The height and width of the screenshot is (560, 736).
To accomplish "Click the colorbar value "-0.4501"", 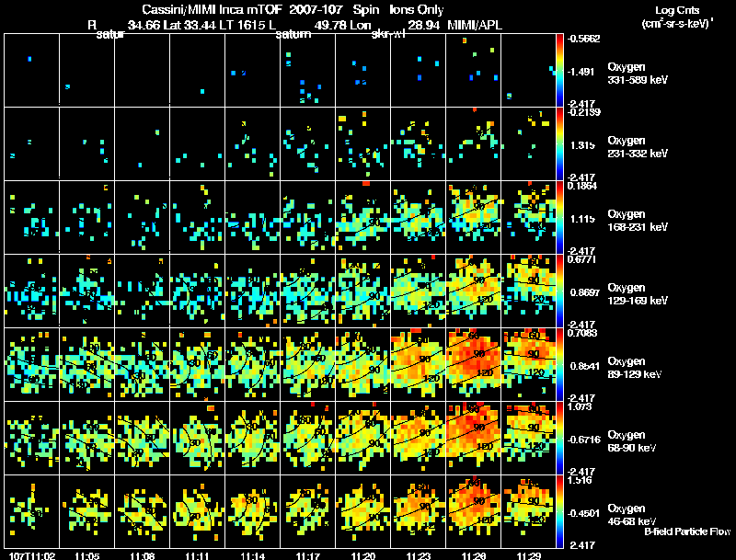I will [x=583, y=514].
